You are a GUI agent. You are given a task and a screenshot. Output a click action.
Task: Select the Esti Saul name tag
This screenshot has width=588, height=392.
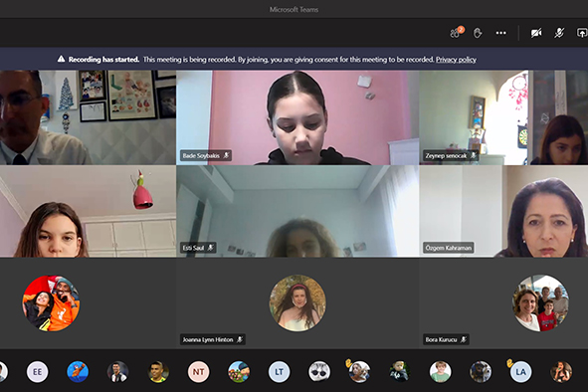coord(198,248)
